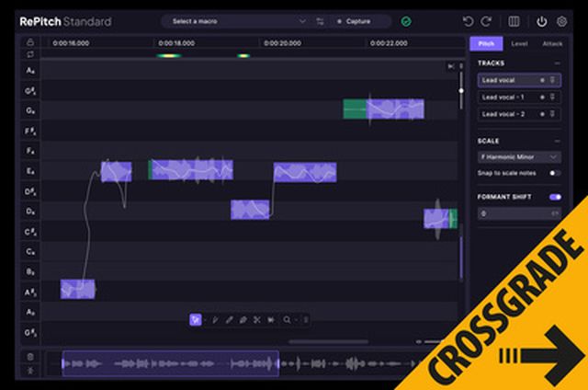The height and width of the screenshot is (390, 588).
Task: Toggle the side panel layout icon
Action: click(514, 21)
